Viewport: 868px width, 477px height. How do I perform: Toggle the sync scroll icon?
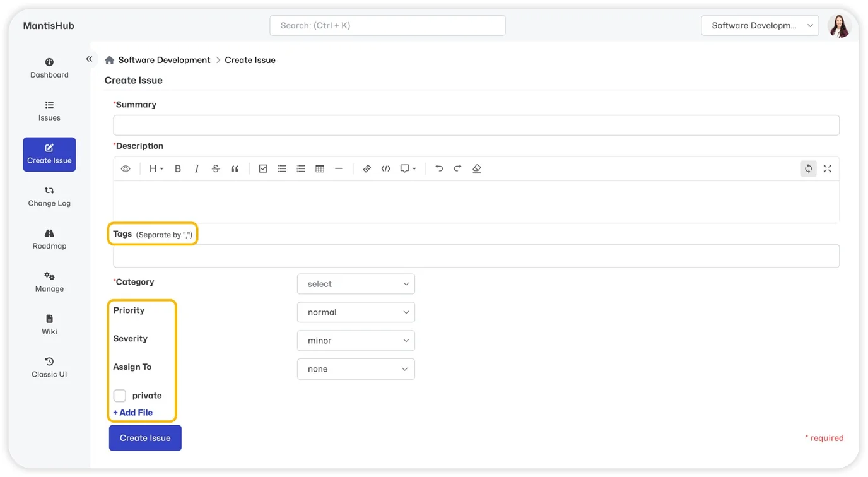(x=808, y=169)
